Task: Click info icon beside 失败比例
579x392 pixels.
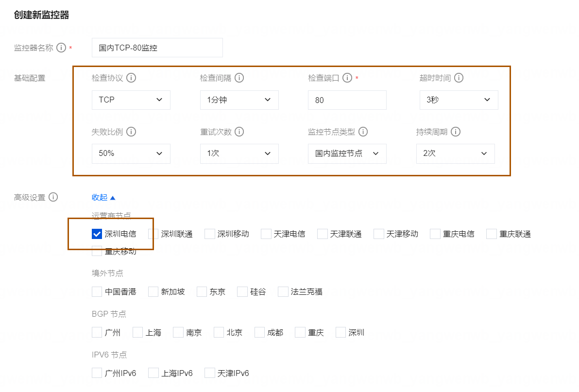Action: pos(131,132)
